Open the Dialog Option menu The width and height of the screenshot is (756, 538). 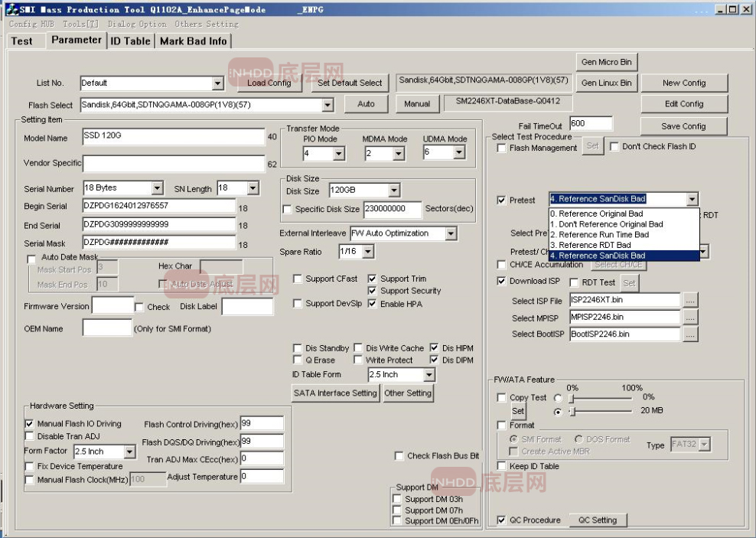(x=137, y=24)
